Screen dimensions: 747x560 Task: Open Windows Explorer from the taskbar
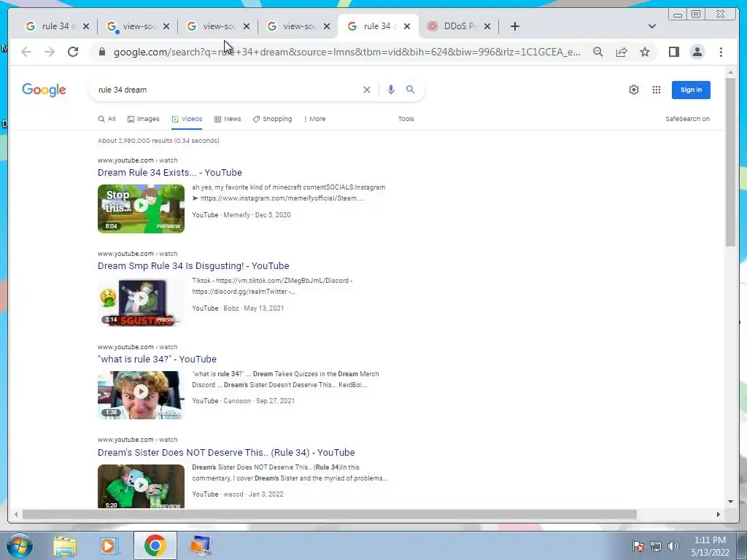tap(65, 545)
